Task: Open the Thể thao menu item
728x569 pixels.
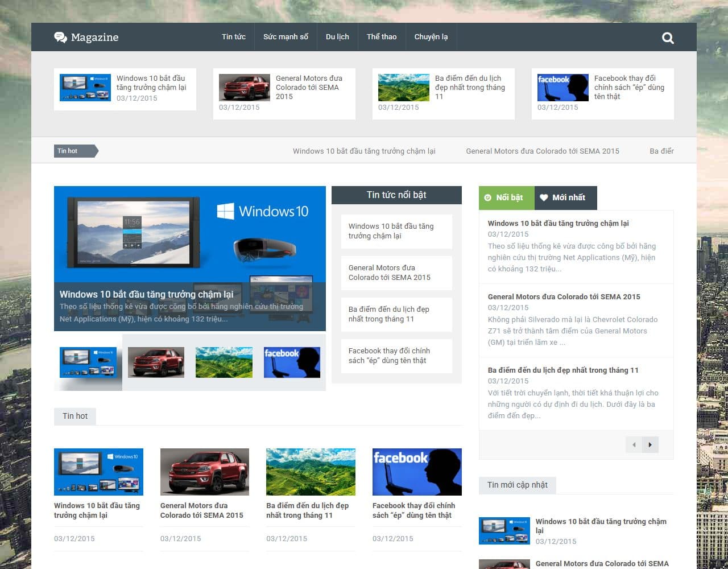Action: (382, 37)
